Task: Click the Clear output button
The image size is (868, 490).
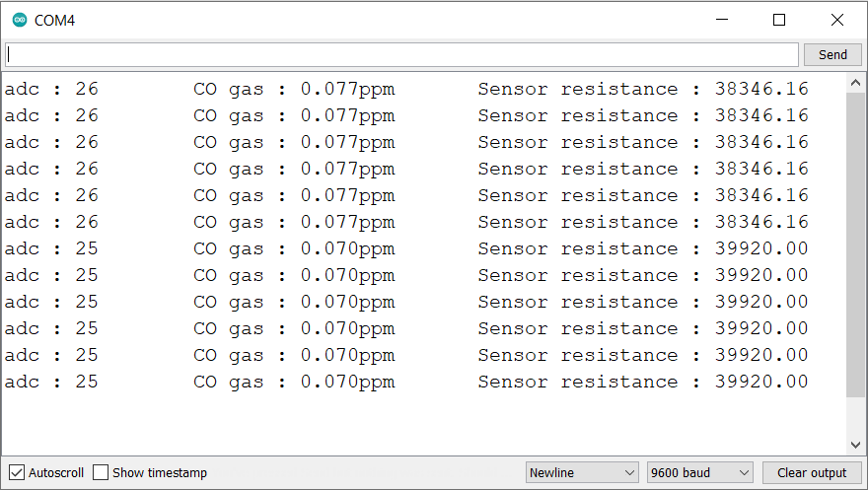Action: [812, 473]
